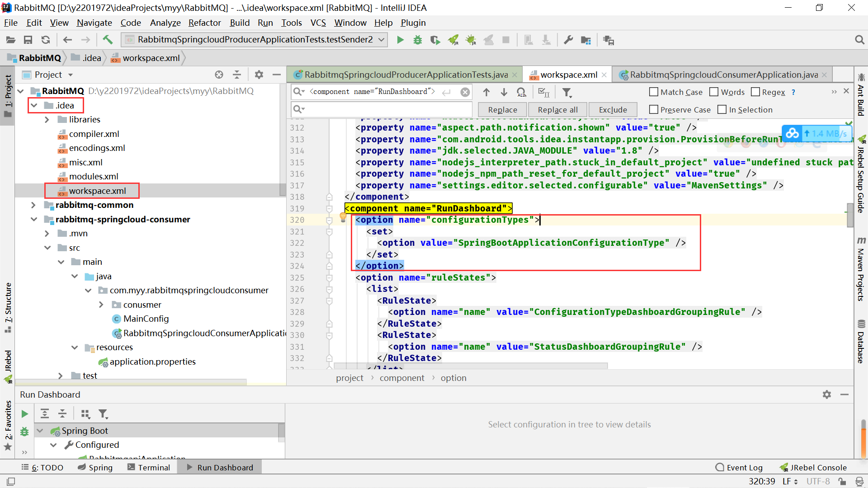
Task: Expand the conusmer package
Action: pyautogui.click(x=101, y=305)
